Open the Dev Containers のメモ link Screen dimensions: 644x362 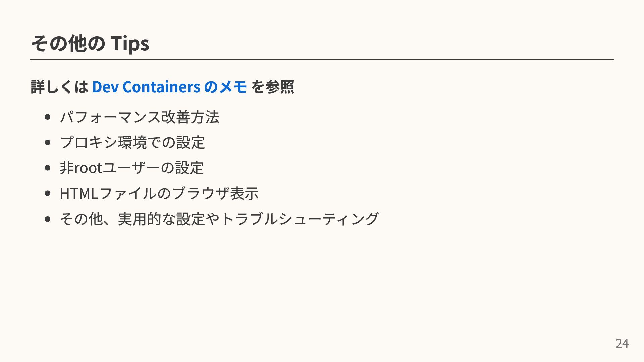click(169, 87)
